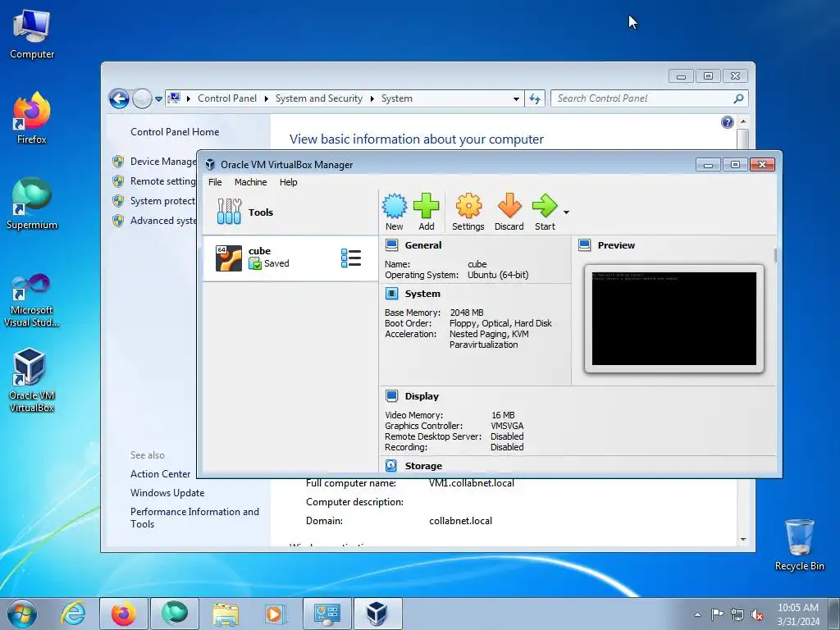Click the Preview section header icon

584,245
